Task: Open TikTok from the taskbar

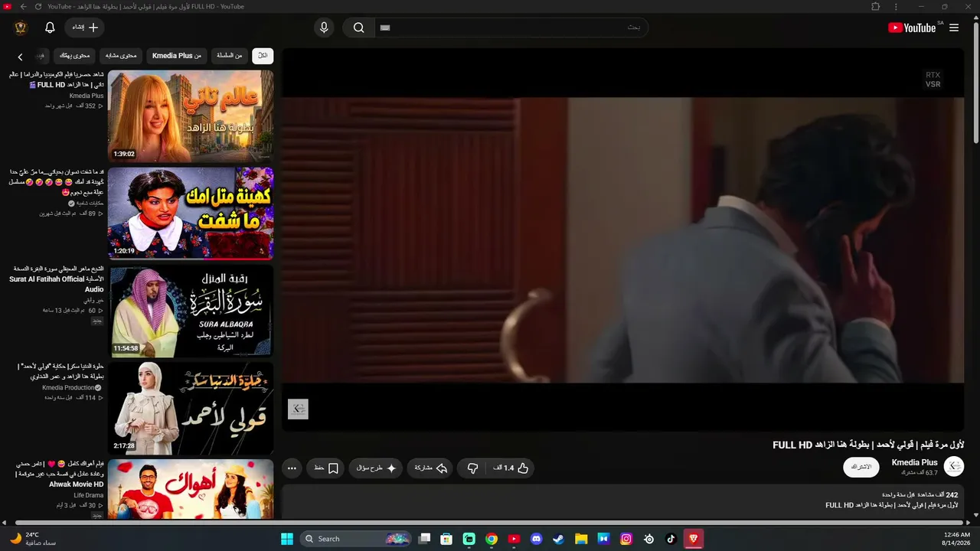Action: click(x=671, y=539)
